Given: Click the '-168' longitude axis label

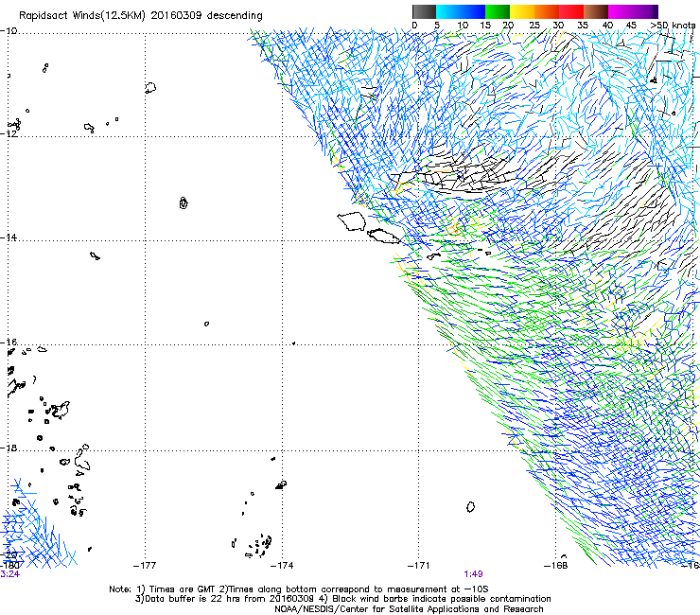Looking at the screenshot, I should (556, 566).
